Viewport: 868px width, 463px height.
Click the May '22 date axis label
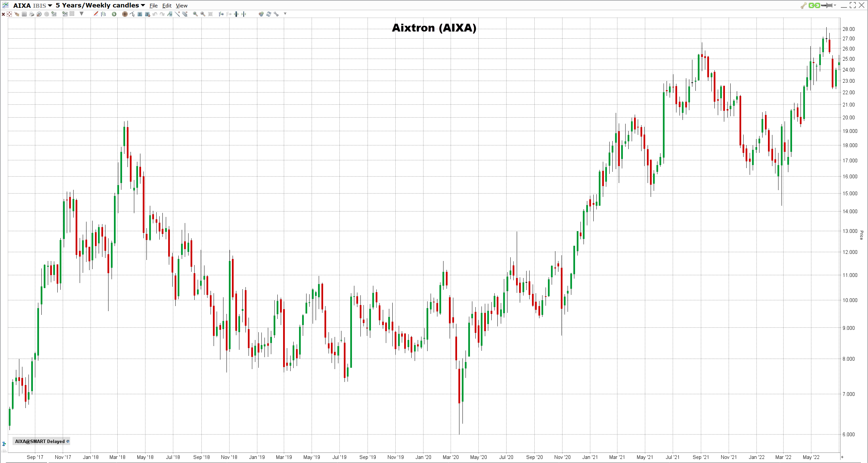(811, 457)
